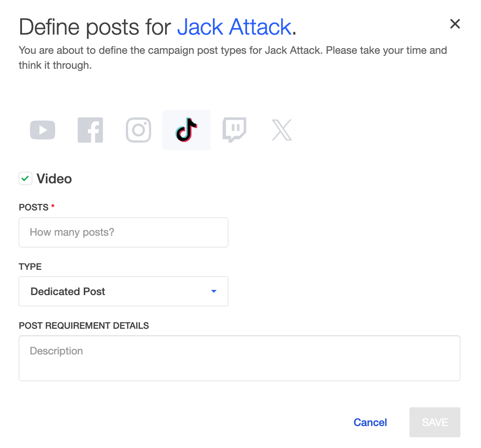Focus the Description text area
481x448 pixels.
pyautogui.click(x=240, y=358)
